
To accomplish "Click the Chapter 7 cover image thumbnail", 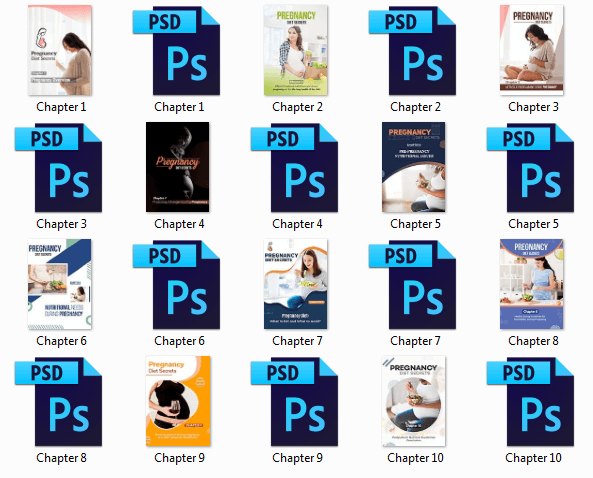I will pos(296,284).
